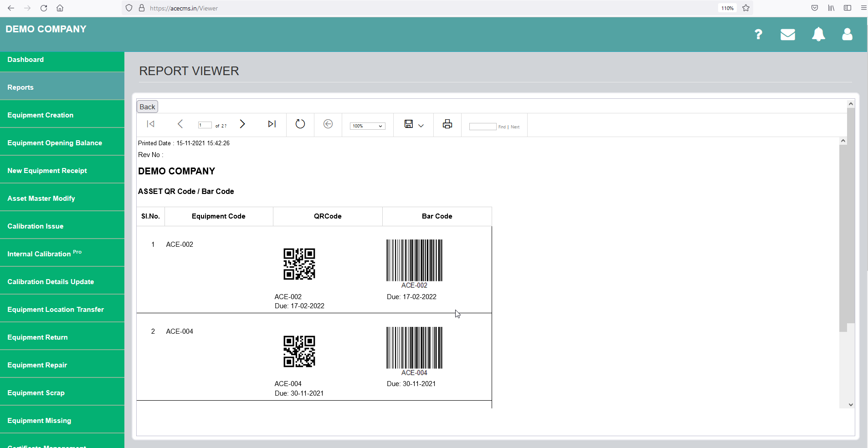Image resolution: width=868 pixels, height=448 pixels.
Task: Select the export save icon
Action: 409,124
